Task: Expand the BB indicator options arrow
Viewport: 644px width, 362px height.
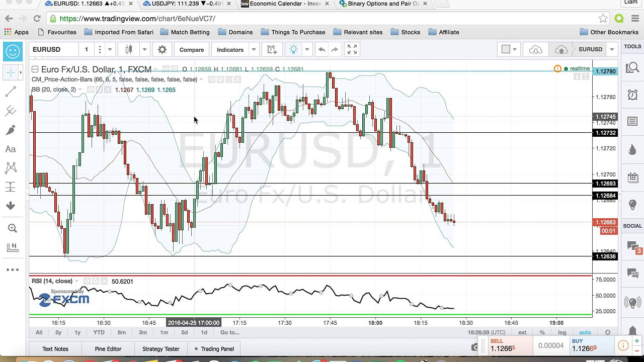Action: point(80,89)
